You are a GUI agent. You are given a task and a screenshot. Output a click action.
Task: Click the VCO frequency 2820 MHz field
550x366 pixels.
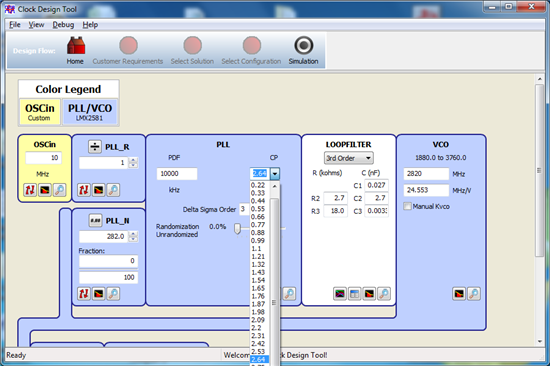(x=426, y=173)
